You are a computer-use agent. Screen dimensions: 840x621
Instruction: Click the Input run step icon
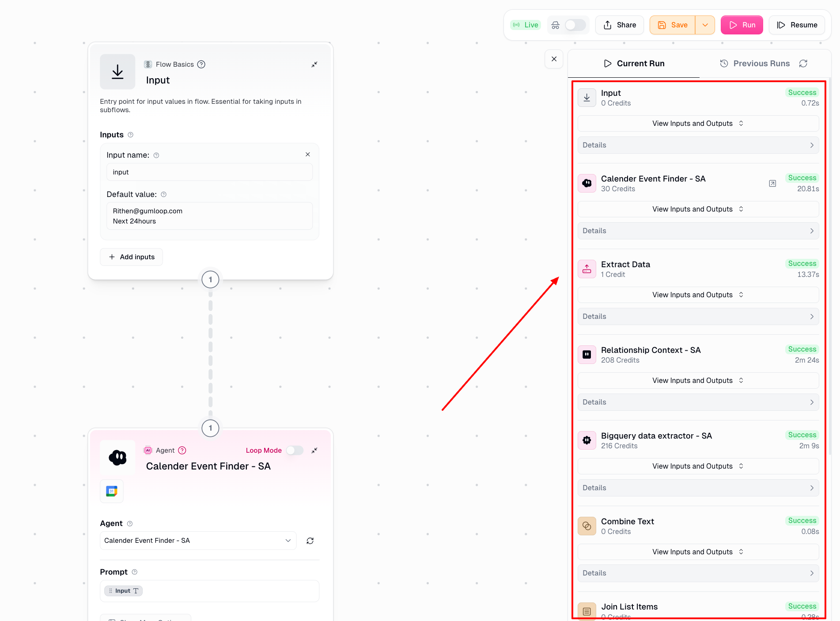[587, 98]
